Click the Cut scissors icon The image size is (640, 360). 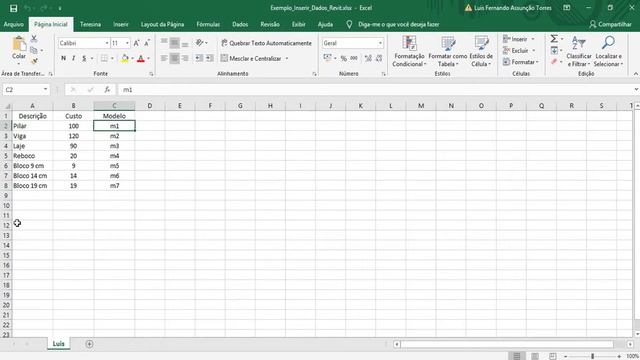pos(34,39)
